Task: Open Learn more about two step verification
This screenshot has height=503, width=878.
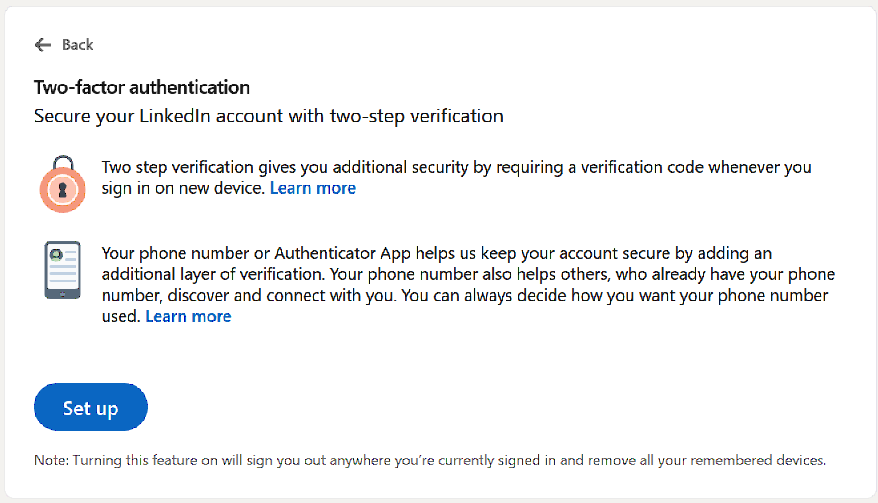Action: [313, 188]
